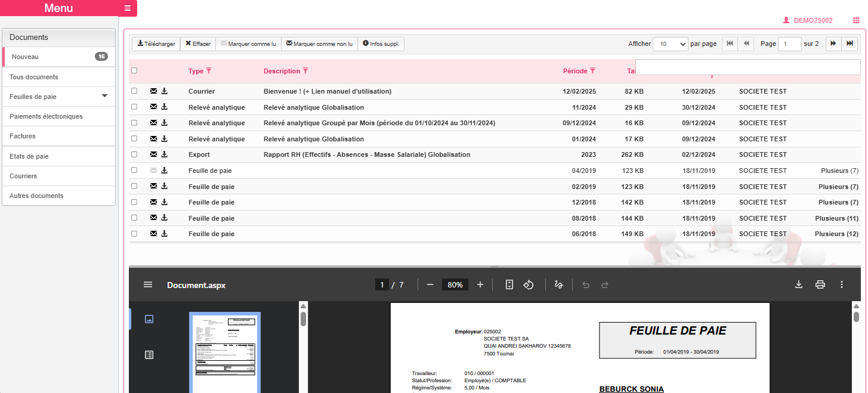Select Tous documents in sidebar
The height and width of the screenshot is (393, 868).
click(x=34, y=77)
